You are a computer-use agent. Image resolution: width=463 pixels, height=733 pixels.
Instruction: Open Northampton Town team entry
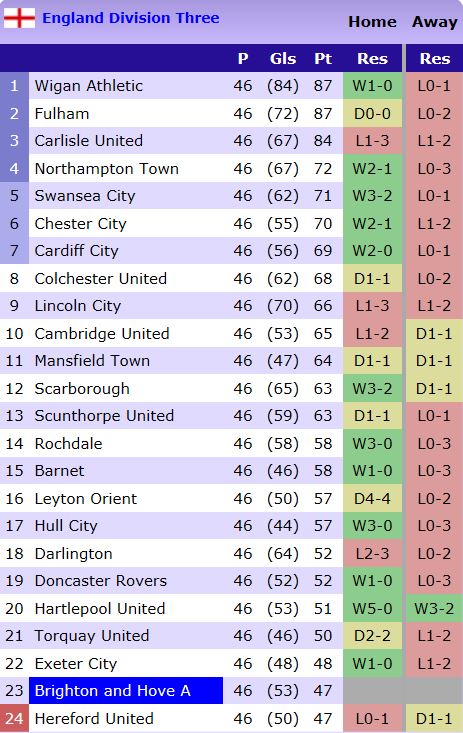pos(107,168)
